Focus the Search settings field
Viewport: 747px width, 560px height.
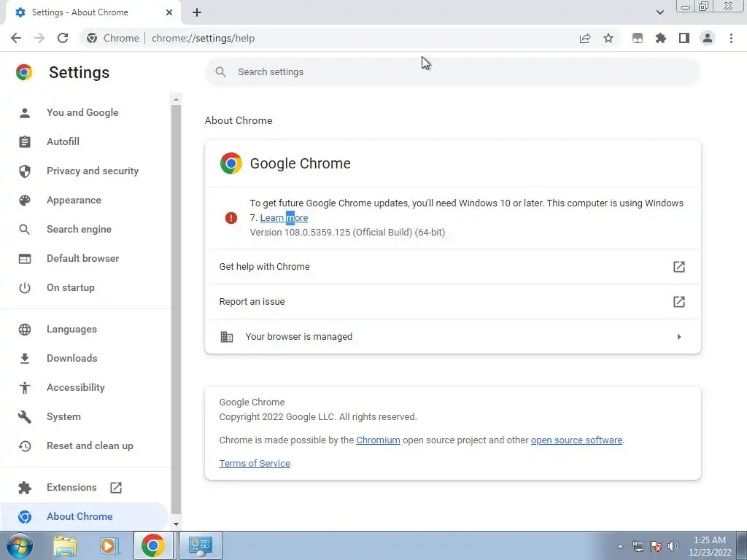coord(452,72)
